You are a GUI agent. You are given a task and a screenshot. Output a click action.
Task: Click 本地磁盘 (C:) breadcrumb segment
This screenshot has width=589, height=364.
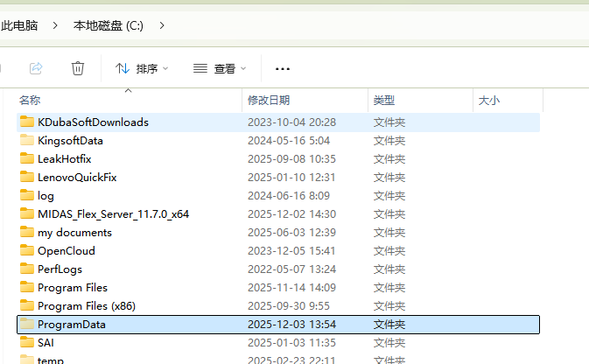click(108, 26)
